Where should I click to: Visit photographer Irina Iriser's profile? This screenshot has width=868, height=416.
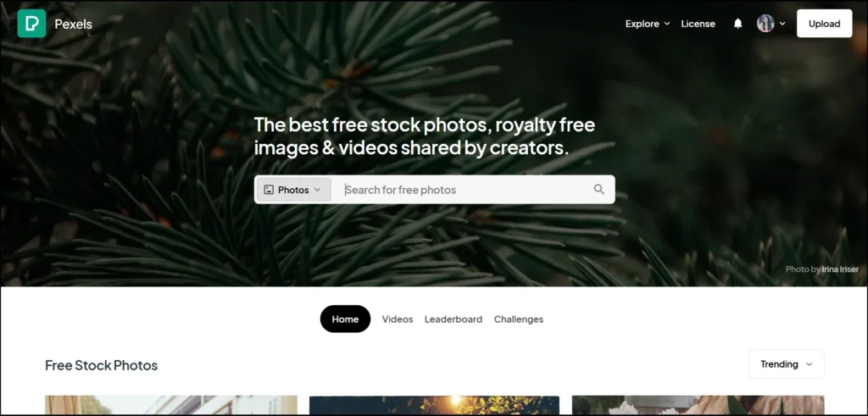click(840, 269)
